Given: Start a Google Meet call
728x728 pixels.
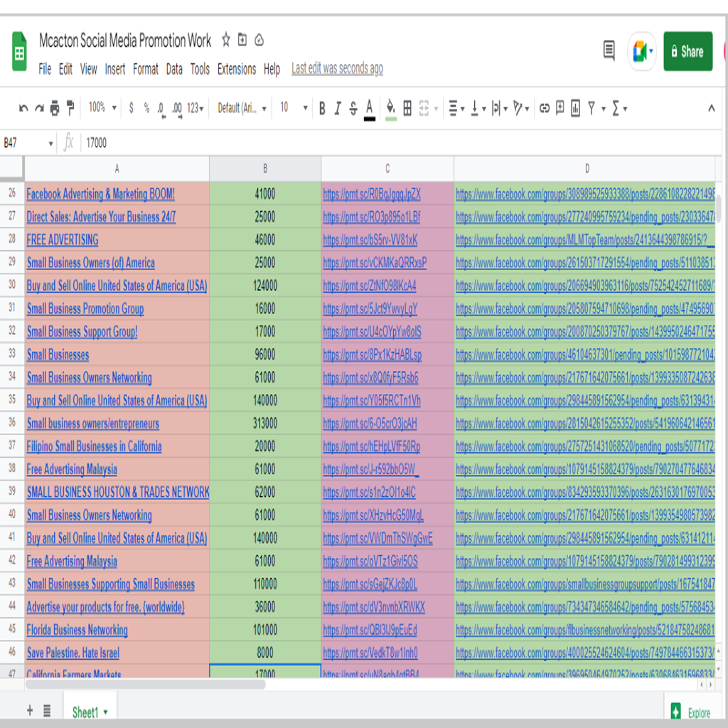Looking at the screenshot, I should pos(642,51).
